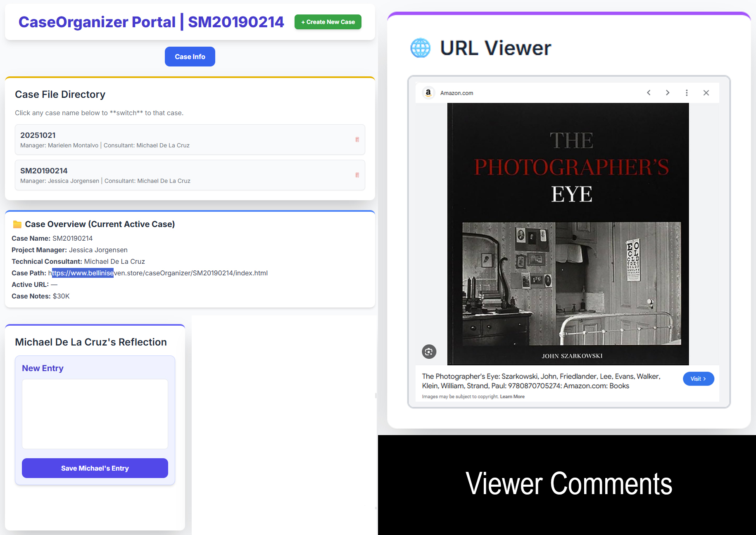Close the Amazon image preview
The image size is (756, 535).
[706, 93]
